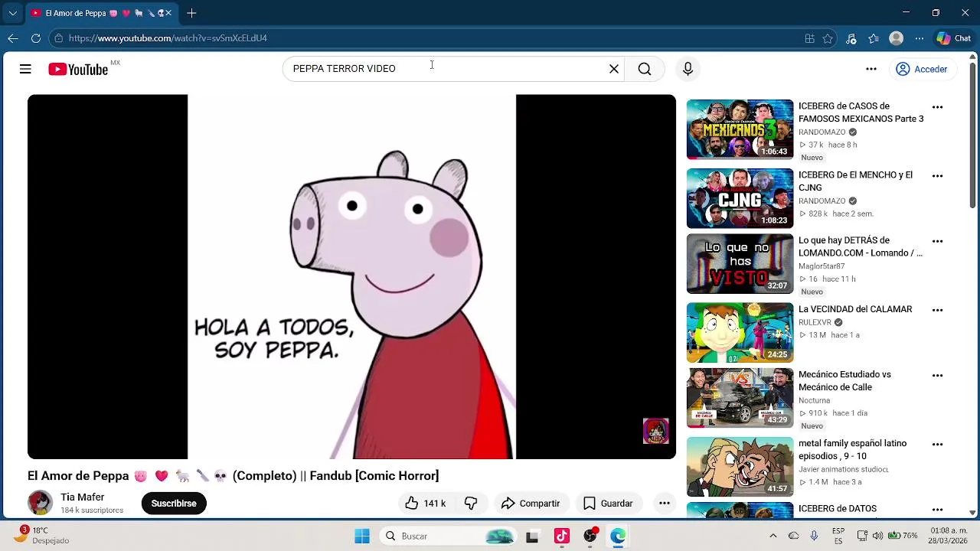This screenshot has width=980, height=551.
Task: Save the video with Guardar
Action: pyautogui.click(x=609, y=504)
